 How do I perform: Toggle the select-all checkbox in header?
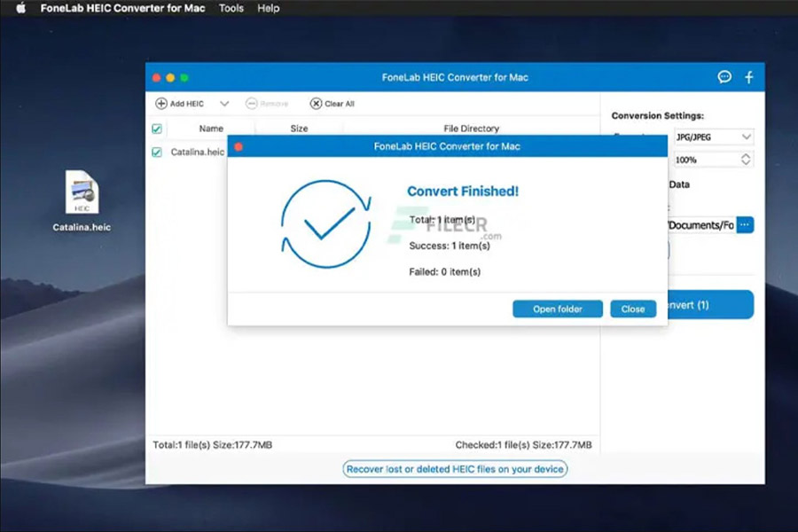[157, 128]
